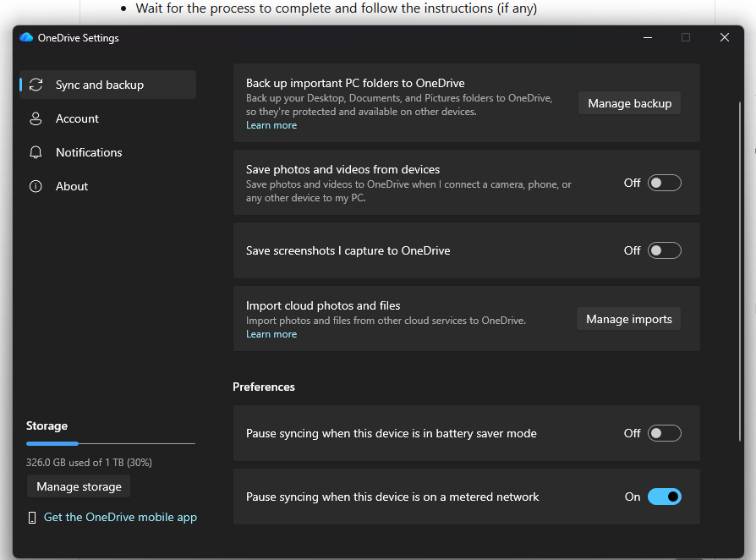The width and height of the screenshot is (756, 560).
Task: Click the phone icon beside the mobile app link
Action: point(32,518)
